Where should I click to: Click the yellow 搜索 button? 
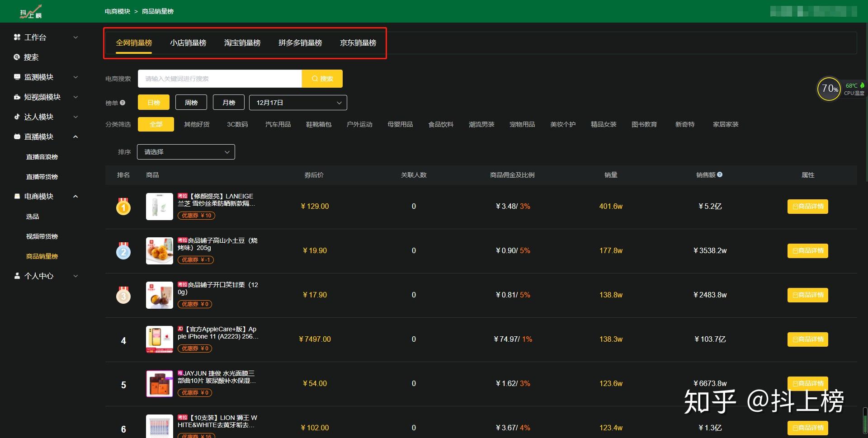click(x=322, y=79)
